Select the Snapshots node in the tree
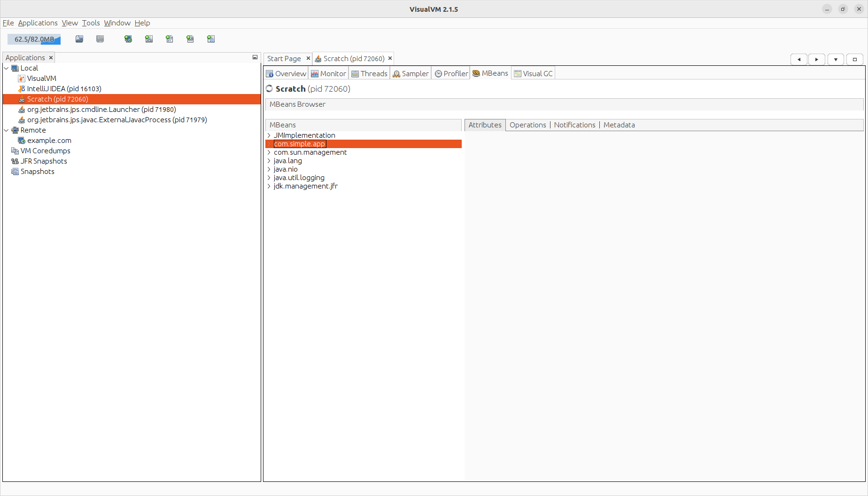 pyautogui.click(x=37, y=172)
